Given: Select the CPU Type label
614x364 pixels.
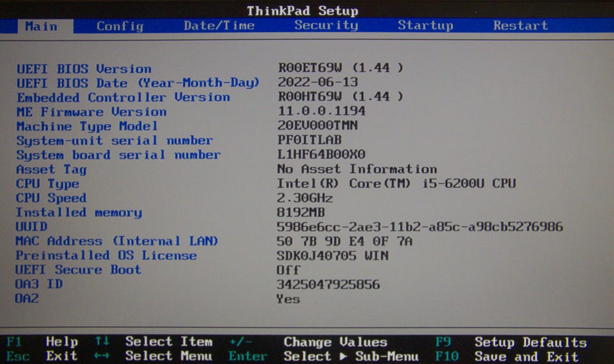Looking at the screenshot, I should (47, 184).
